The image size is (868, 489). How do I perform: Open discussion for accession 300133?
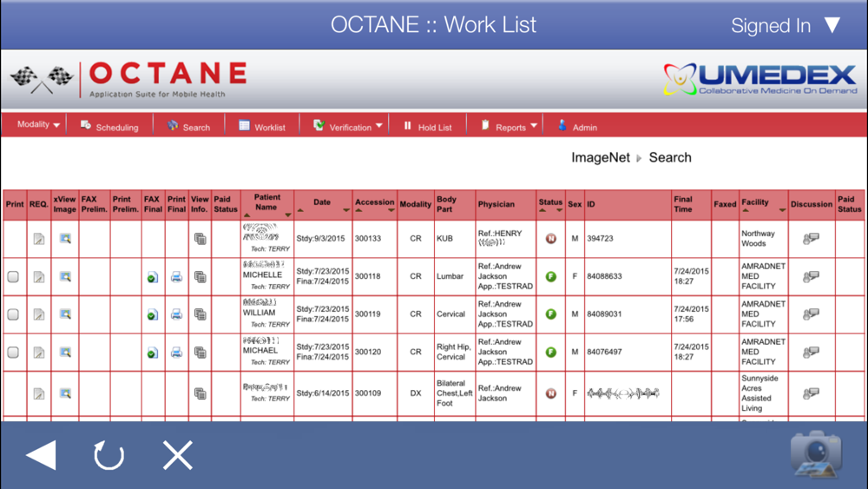coord(811,239)
